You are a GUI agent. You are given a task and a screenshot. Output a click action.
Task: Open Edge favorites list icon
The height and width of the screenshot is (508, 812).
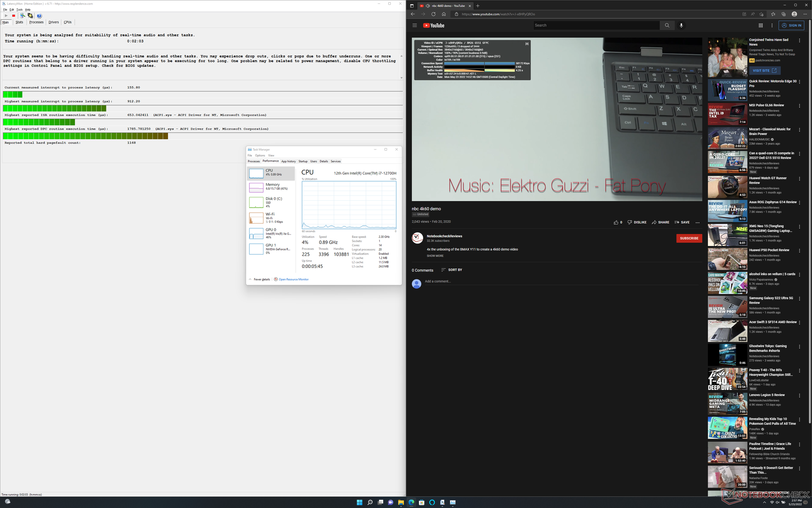pyautogui.click(x=773, y=14)
